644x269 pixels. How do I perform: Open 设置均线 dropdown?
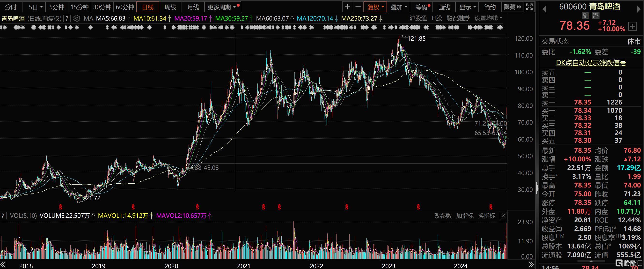(x=488, y=18)
